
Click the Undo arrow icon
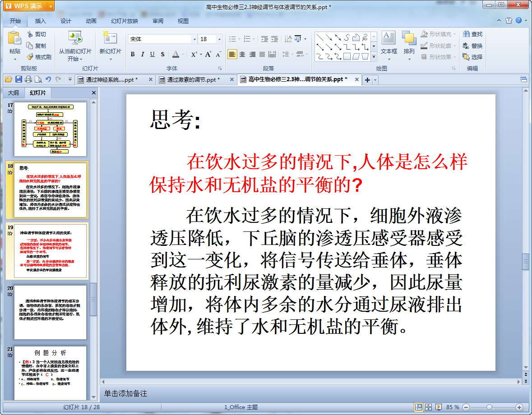point(48,79)
